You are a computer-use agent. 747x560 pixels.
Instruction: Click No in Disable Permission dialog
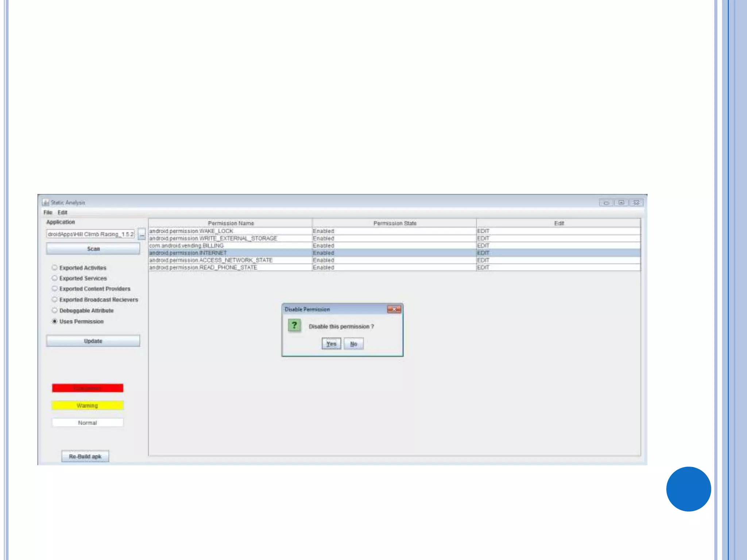(353, 344)
